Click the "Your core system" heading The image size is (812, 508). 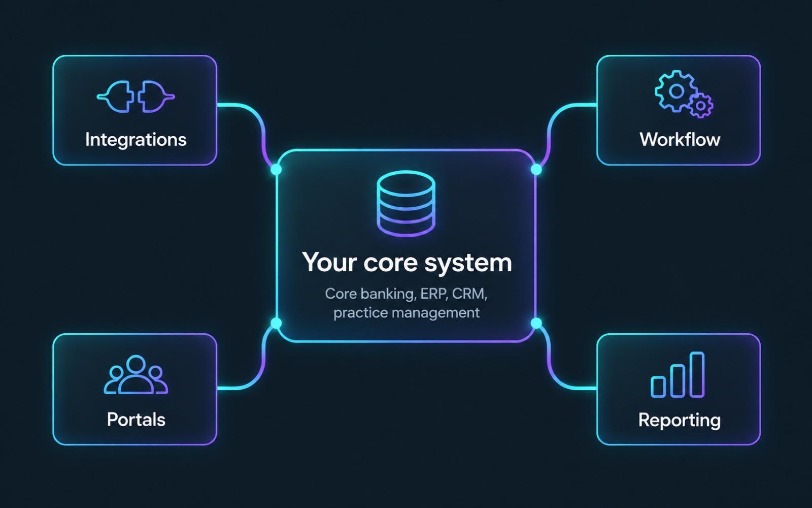(x=407, y=263)
